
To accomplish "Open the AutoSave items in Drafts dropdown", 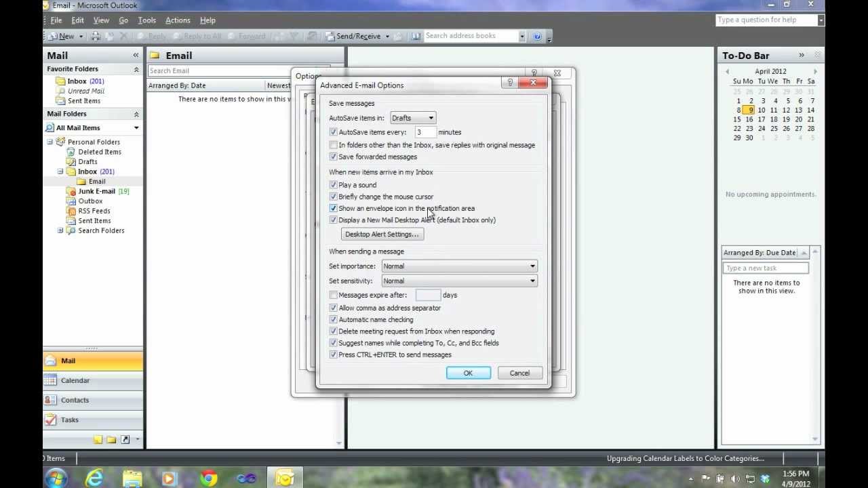I will tap(413, 118).
